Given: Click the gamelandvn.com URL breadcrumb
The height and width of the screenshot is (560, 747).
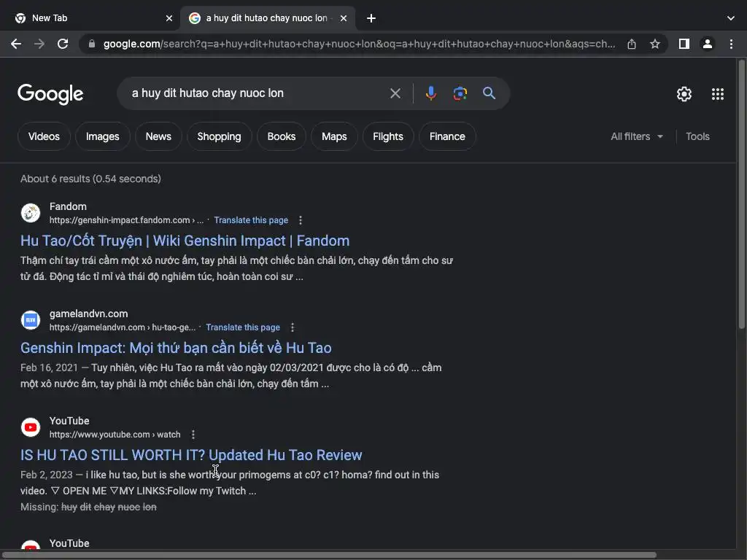Looking at the screenshot, I should (x=123, y=327).
